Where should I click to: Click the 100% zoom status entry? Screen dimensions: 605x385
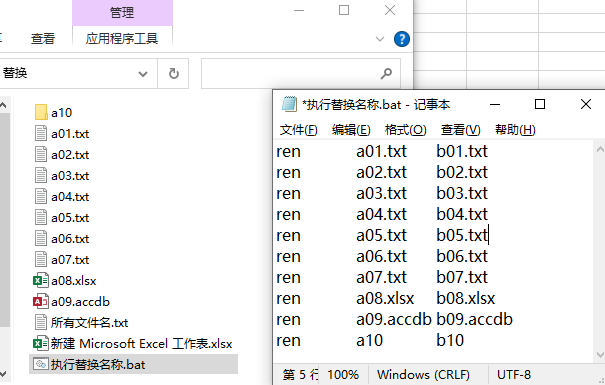(x=343, y=375)
